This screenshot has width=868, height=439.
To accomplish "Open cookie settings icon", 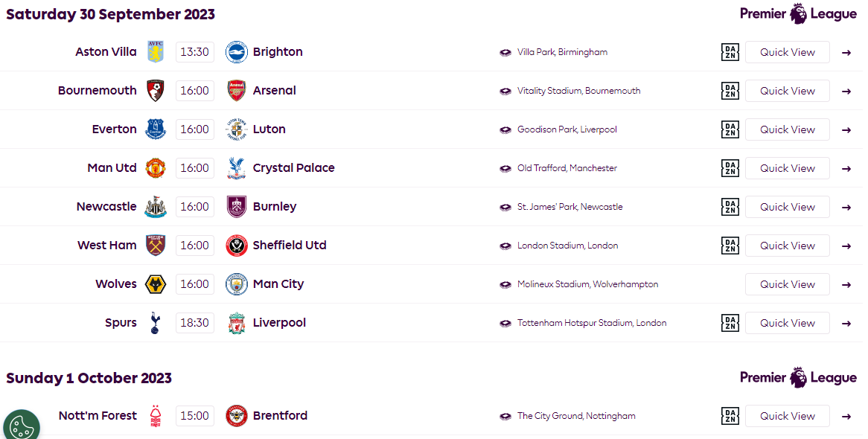I will 22,426.
